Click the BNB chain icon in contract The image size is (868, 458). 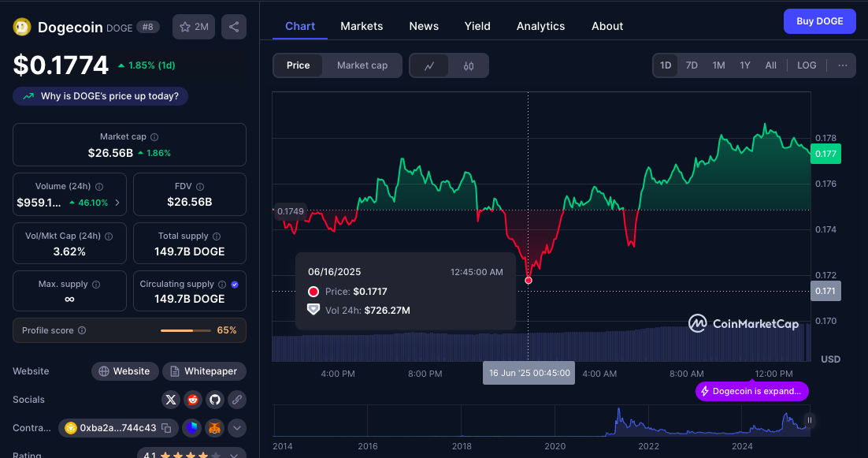click(70, 427)
